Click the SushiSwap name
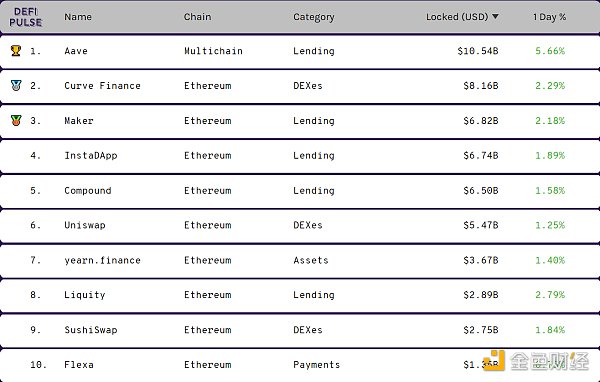Viewport: 600px width, 382px height. [x=91, y=330]
